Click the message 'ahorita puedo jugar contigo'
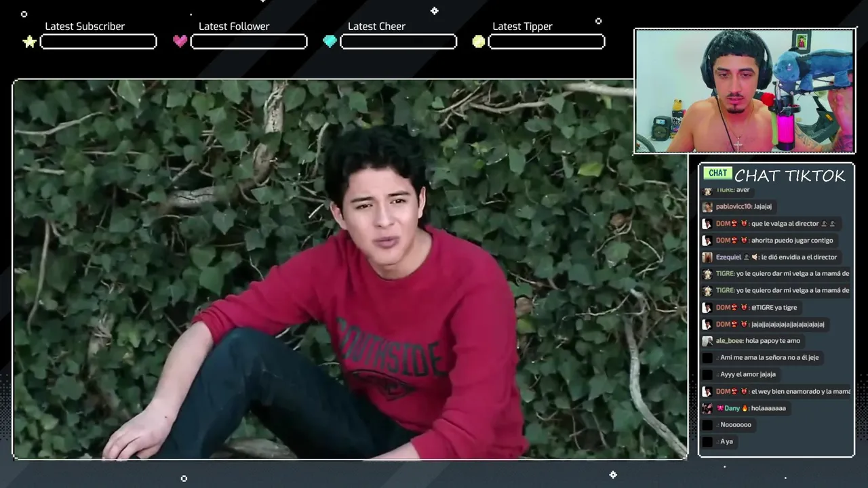Viewport: 868px width, 488px height. pos(792,241)
